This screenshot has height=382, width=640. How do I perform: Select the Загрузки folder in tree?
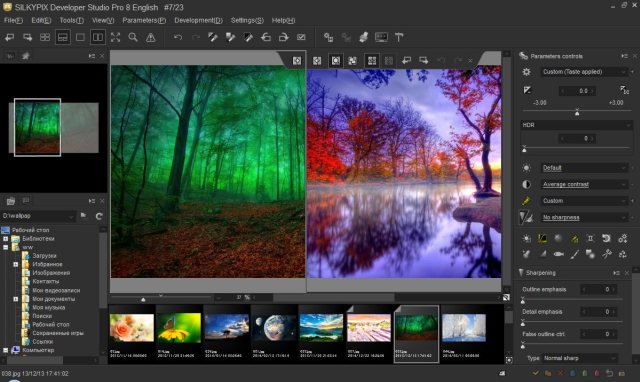pyautogui.click(x=44, y=256)
